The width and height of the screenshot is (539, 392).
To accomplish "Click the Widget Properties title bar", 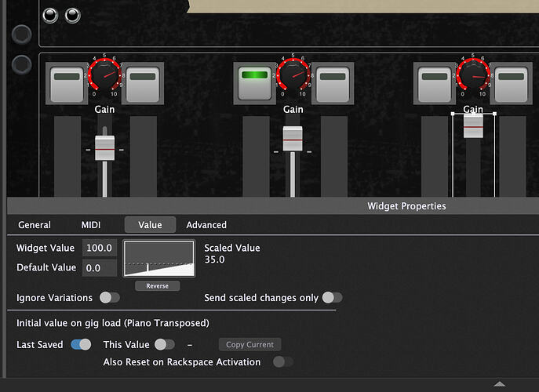I will [273, 206].
